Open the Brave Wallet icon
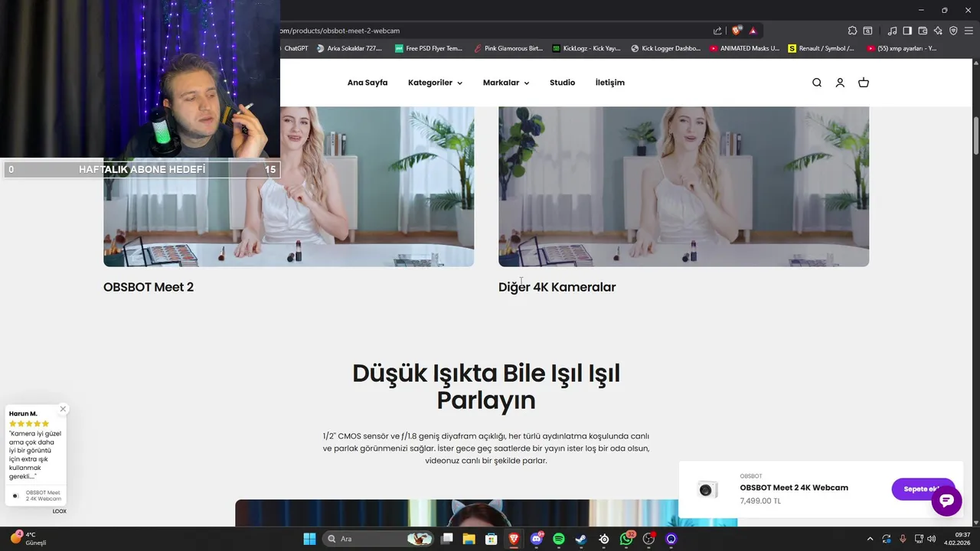Viewport: 980px width, 551px height. pos(923,31)
